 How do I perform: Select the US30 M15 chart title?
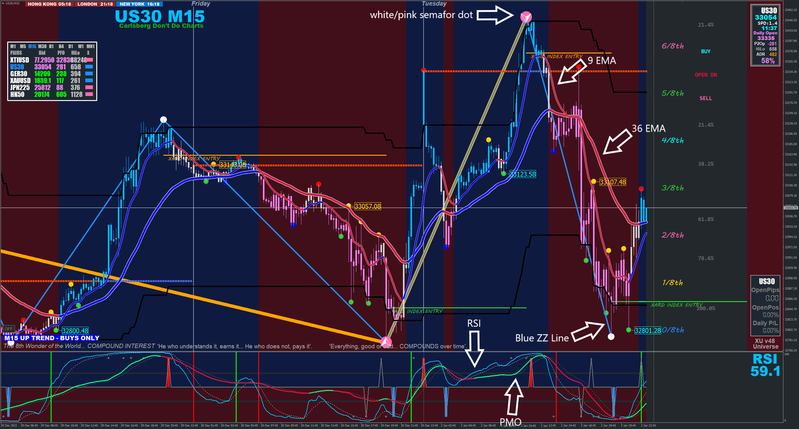(160, 16)
